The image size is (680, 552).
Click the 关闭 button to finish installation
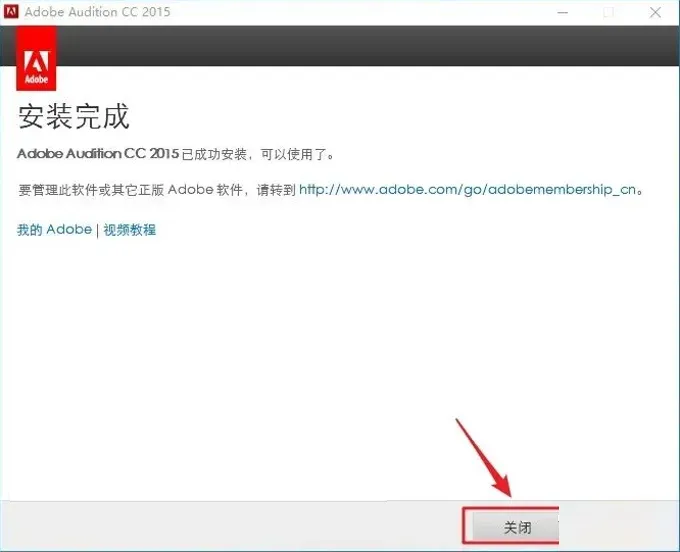516,526
